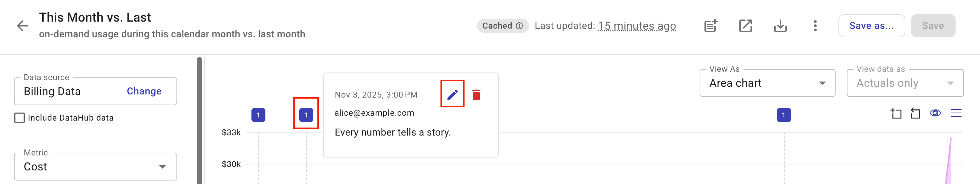Edit the annotation with pencil icon

(x=452, y=94)
